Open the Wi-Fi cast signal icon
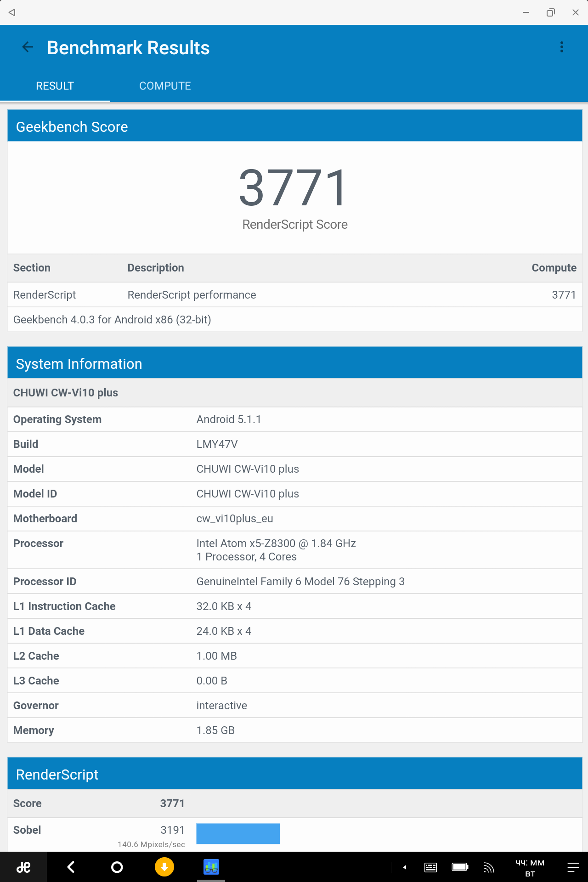 (x=489, y=867)
